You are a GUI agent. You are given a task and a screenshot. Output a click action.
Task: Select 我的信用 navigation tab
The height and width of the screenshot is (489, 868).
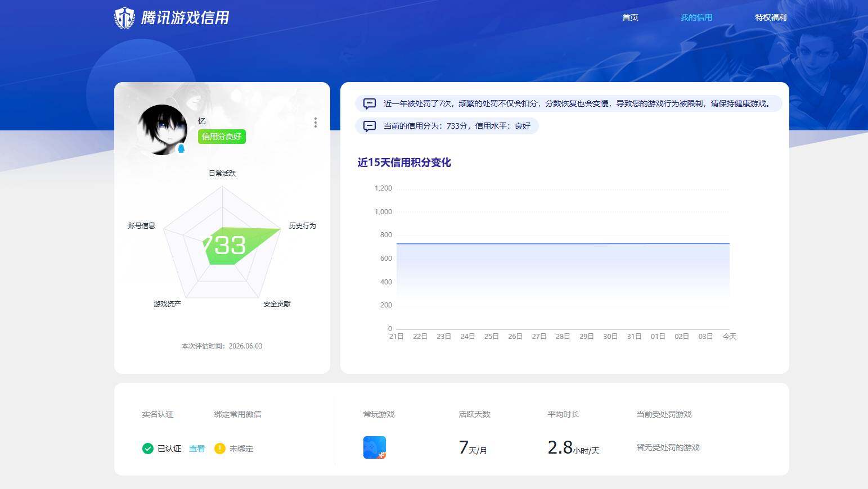click(x=696, y=17)
